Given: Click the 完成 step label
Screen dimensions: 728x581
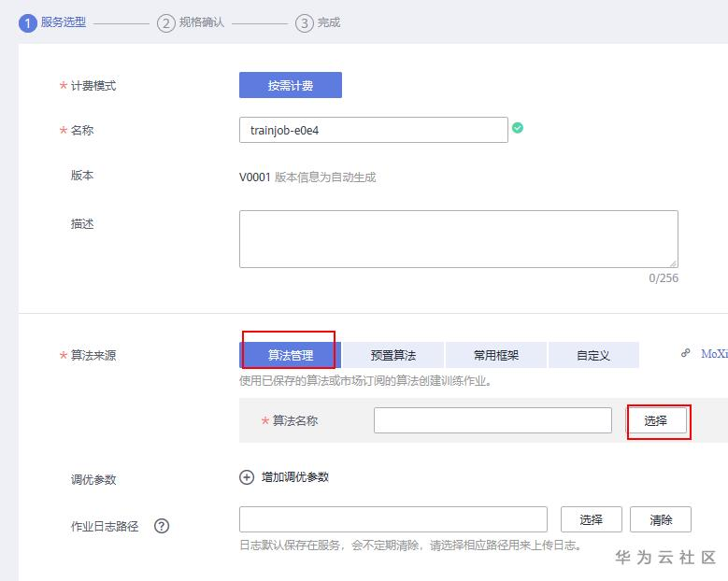Looking at the screenshot, I should 329,22.
